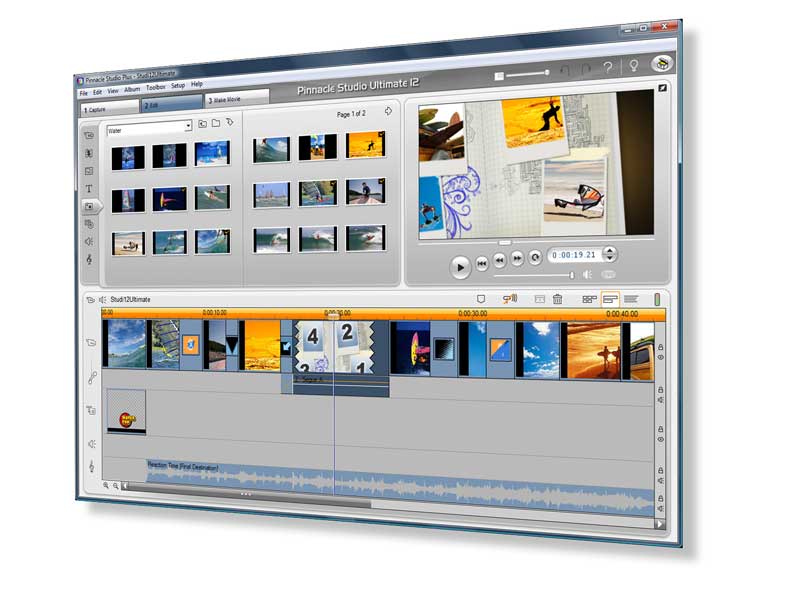Open the Toolbox menu
Image resolution: width=800 pixels, height=609 pixels.
click(156, 88)
